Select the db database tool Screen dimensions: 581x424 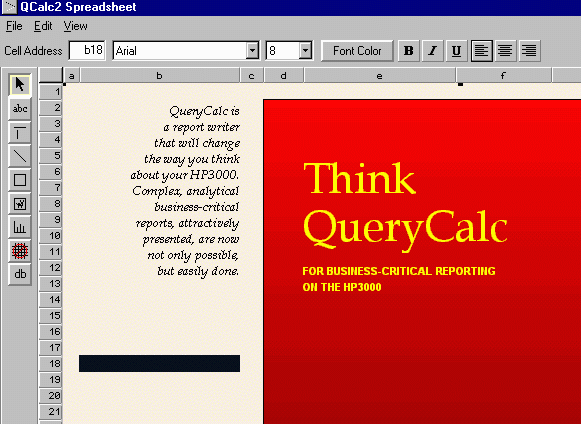[20, 274]
